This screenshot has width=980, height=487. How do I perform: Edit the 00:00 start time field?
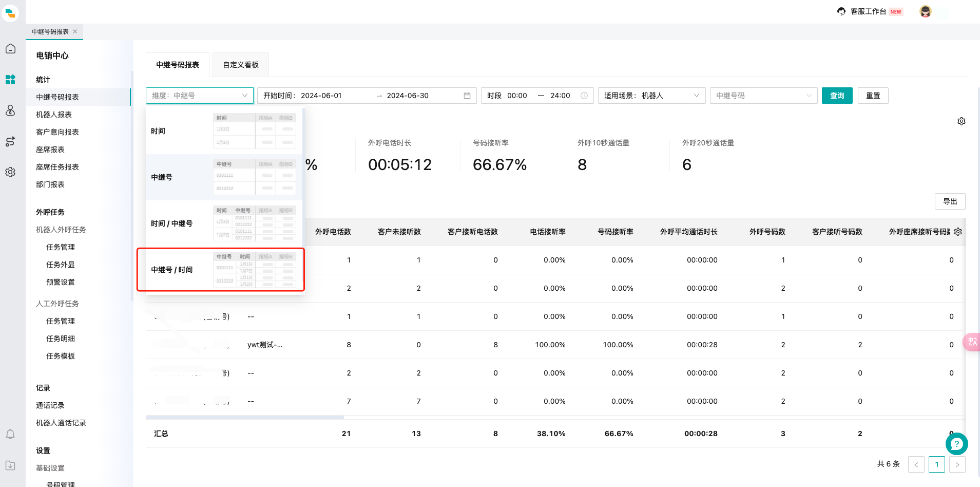(x=517, y=96)
